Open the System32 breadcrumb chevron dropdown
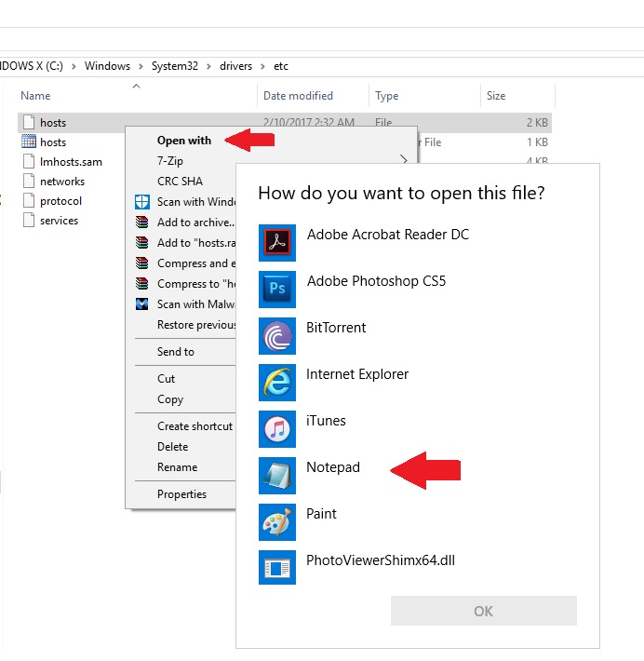This screenshot has height=661, width=644. (209, 66)
